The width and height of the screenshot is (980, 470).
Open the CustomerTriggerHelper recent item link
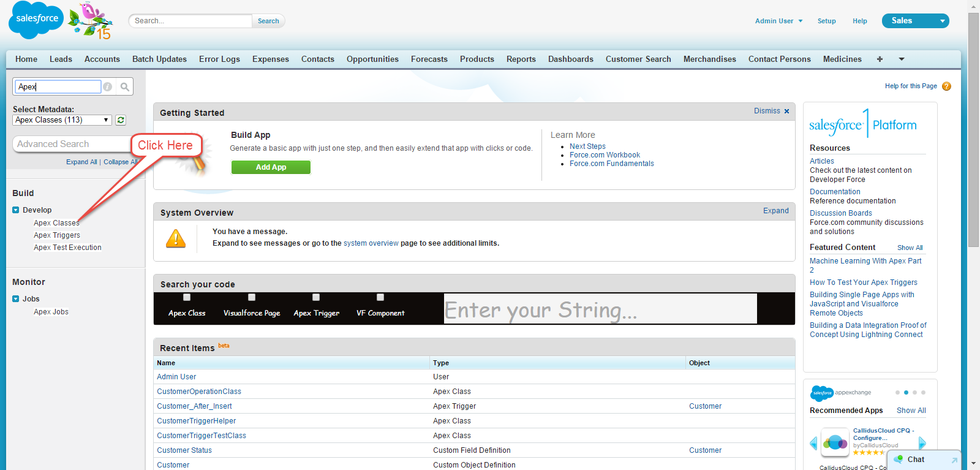coord(196,421)
